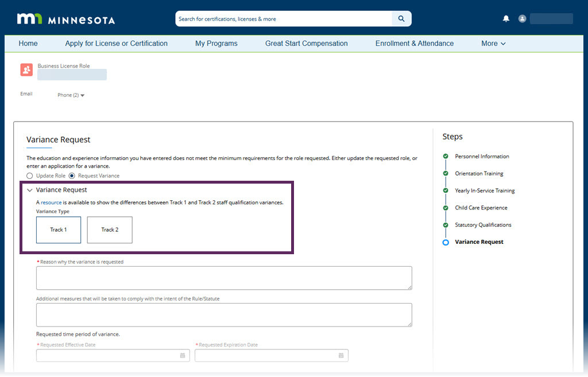Select the Request Variance radio button
Screen dimensions: 588x377
point(72,176)
